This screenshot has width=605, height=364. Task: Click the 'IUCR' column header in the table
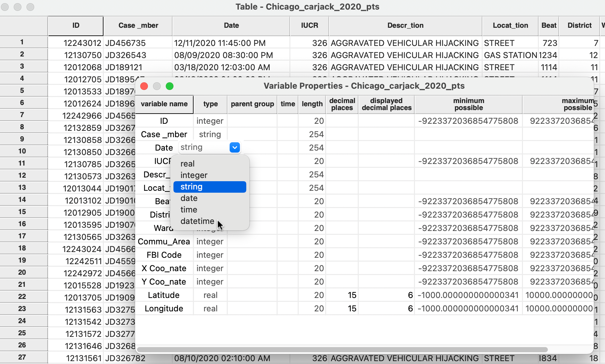click(310, 26)
